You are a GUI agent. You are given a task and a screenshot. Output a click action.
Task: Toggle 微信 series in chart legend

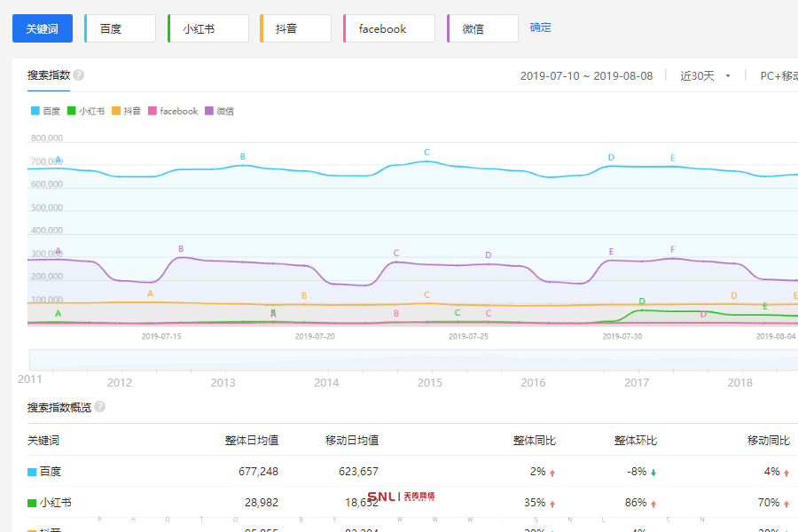pyautogui.click(x=219, y=111)
